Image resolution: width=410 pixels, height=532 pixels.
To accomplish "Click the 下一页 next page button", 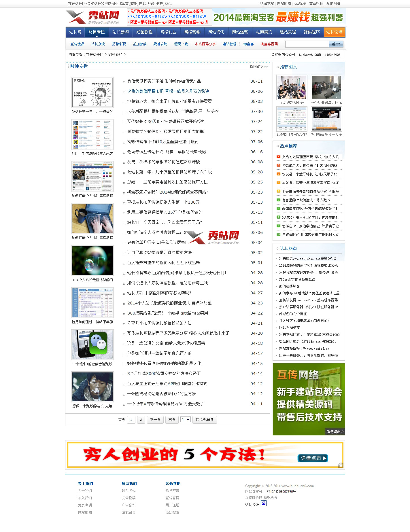I will pyautogui.click(x=155, y=420).
